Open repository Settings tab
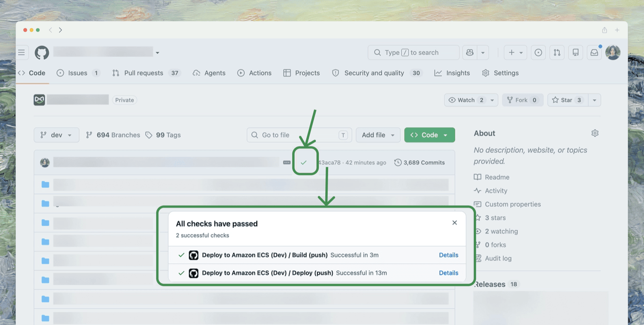Image resolution: width=644 pixels, height=325 pixels. tap(500, 73)
